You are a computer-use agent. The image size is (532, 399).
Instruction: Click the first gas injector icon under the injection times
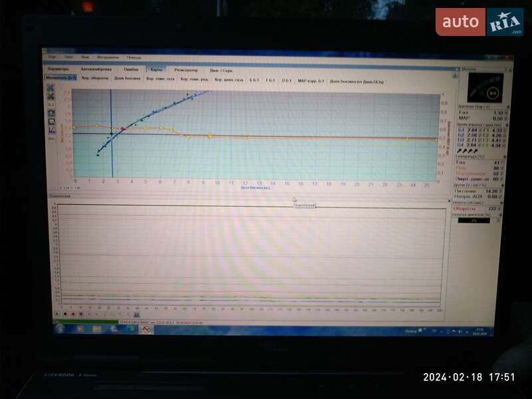tap(460, 152)
